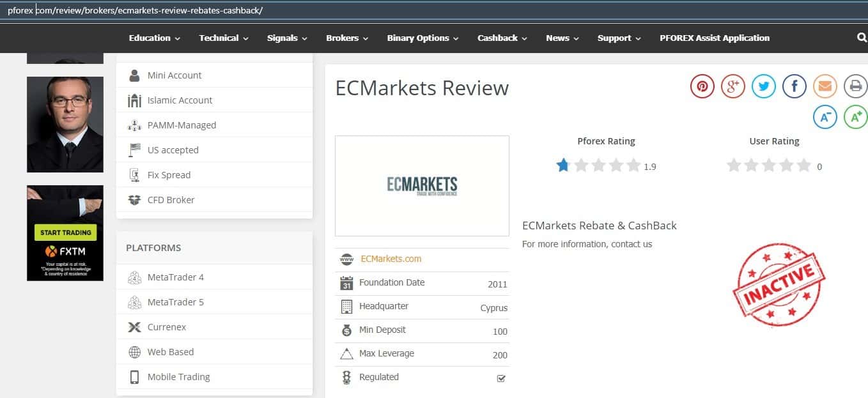Screen dimensions: 868x398
Task: Select Mini Account filter link
Action: pos(174,75)
